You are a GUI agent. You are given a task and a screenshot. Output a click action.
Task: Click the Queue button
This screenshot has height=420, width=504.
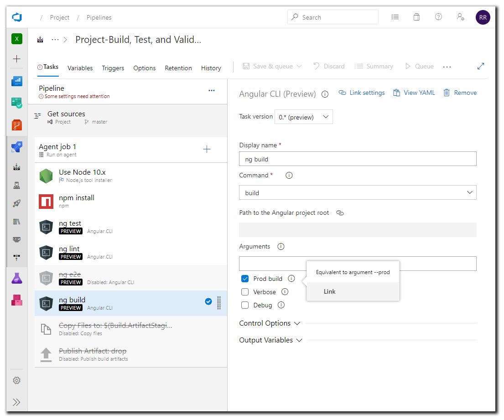pos(420,66)
